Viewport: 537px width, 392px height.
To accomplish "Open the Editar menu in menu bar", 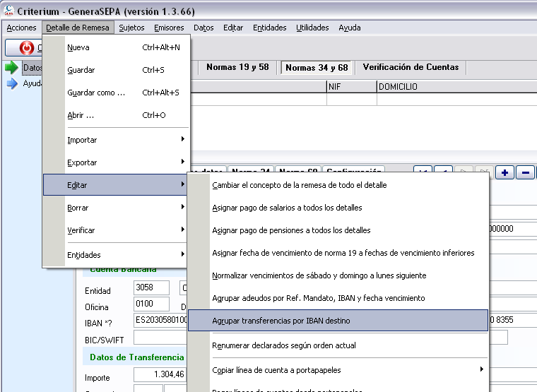I will tap(233, 28).
